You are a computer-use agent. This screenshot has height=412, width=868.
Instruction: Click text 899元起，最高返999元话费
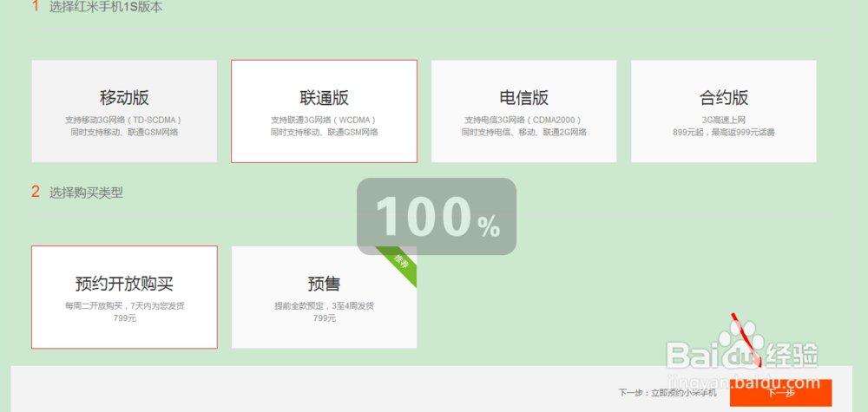pyautogui.click(x=724, y=132)
